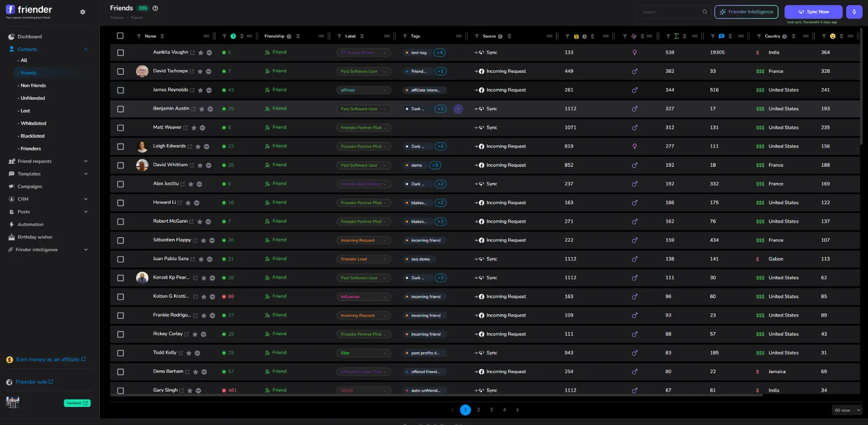The height and width of the screenshot is (425, 868).
Task: Open David Tschoepe's Paid Software User label dropdown
Action: [x=363, y=72]
